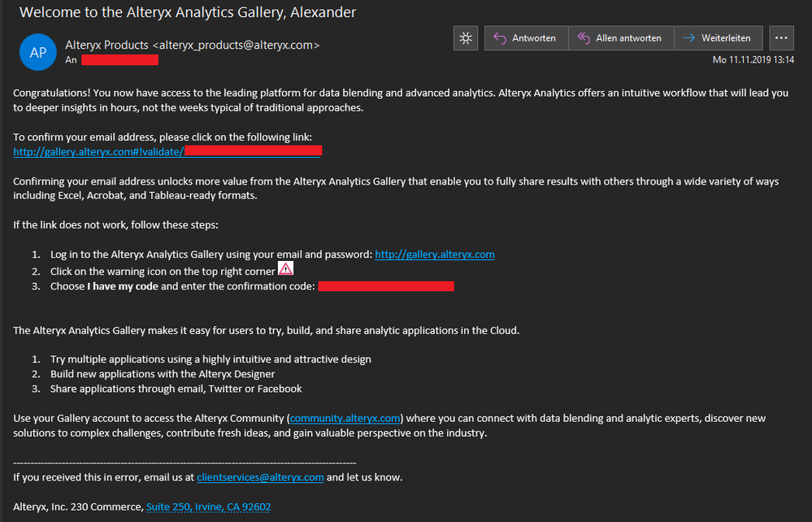
Task: Click Allen antworten to reply all
Action: (x=622, y=38)
